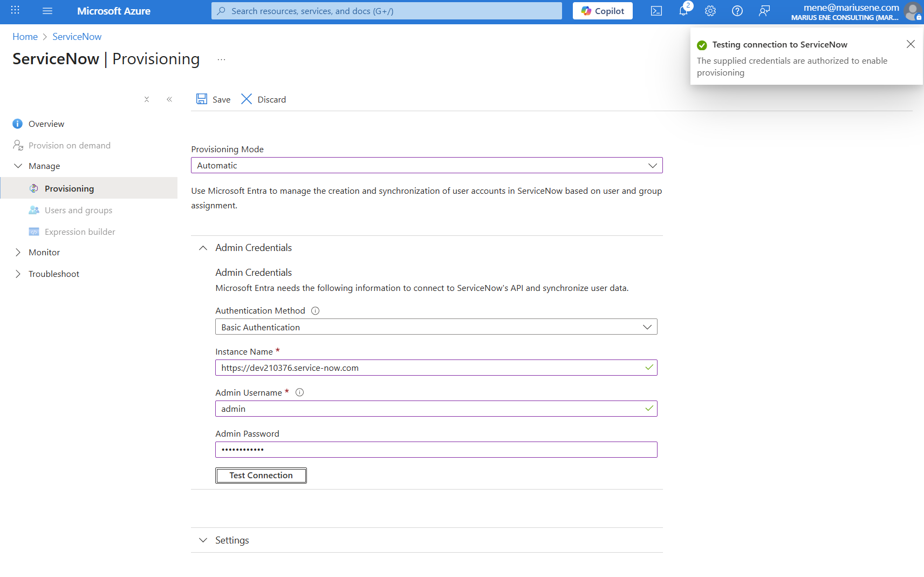924x577 pixels.
Task: Open the notifications bell
Action: (x=683, y=11)
